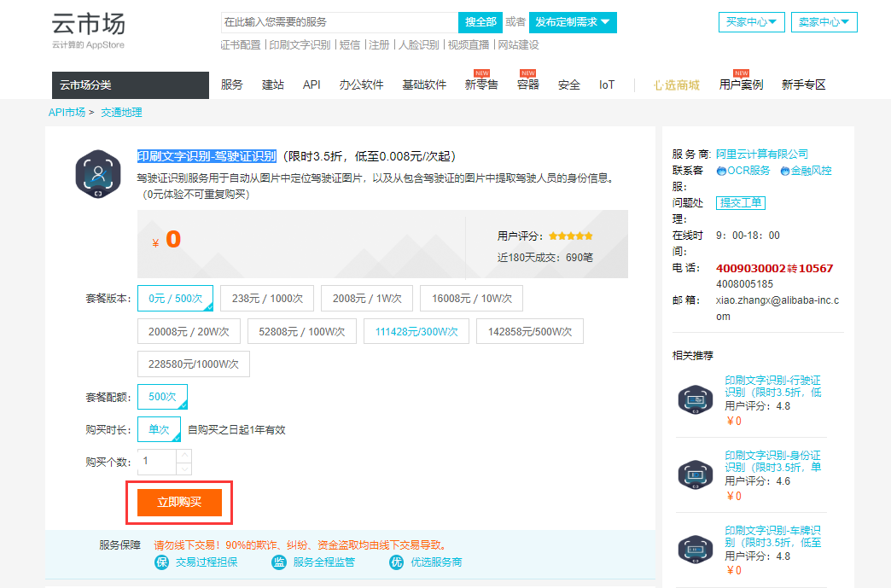
Task: Go to the API navigation tab
Action: click(x=312, y=84)
